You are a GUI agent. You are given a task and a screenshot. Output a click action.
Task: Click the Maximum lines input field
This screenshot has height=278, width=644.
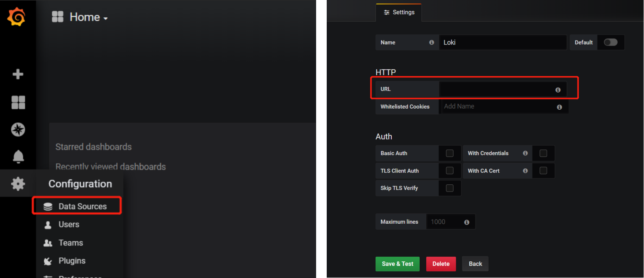(450, 222)
